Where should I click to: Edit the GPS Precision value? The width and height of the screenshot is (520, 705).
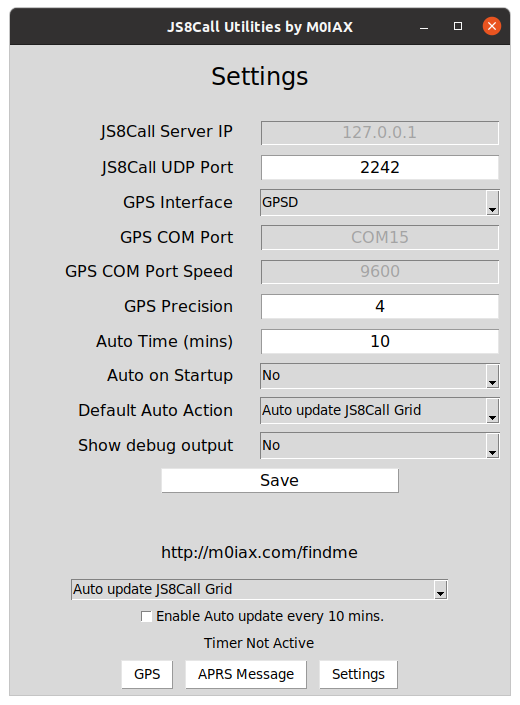coord(380,306)
